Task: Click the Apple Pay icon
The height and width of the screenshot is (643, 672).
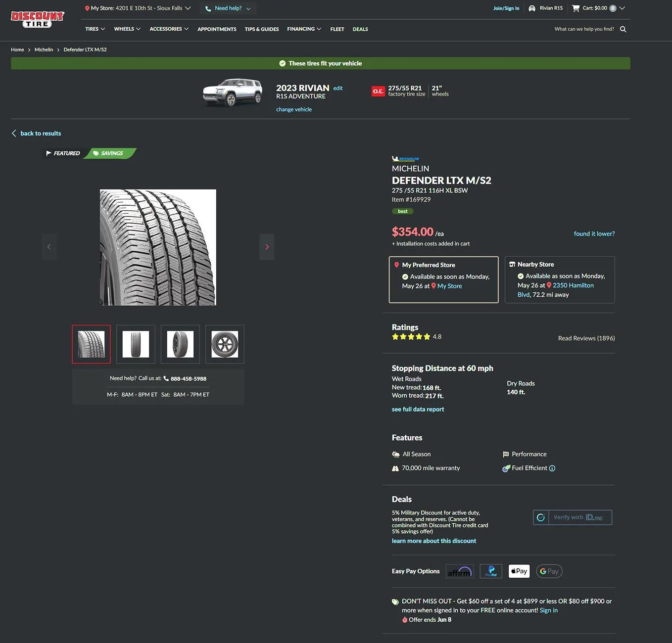Action: click(x=519, y=571)
